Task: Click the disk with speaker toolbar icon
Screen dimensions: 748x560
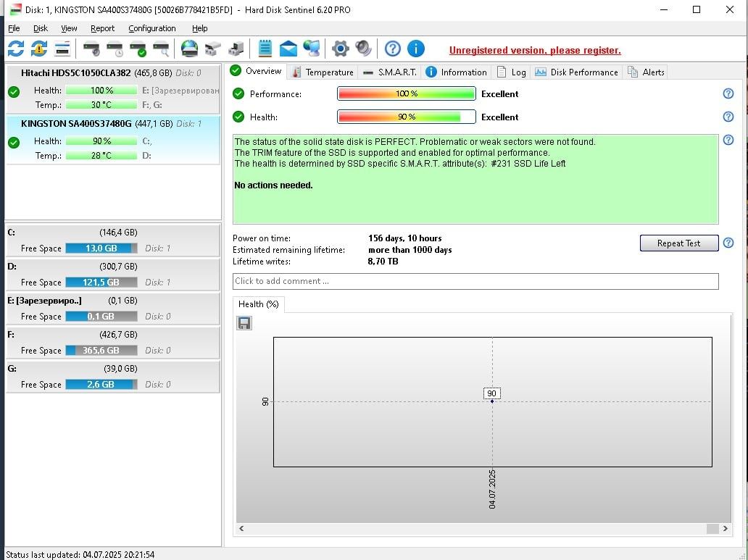Action: click(x=91, y=49)
